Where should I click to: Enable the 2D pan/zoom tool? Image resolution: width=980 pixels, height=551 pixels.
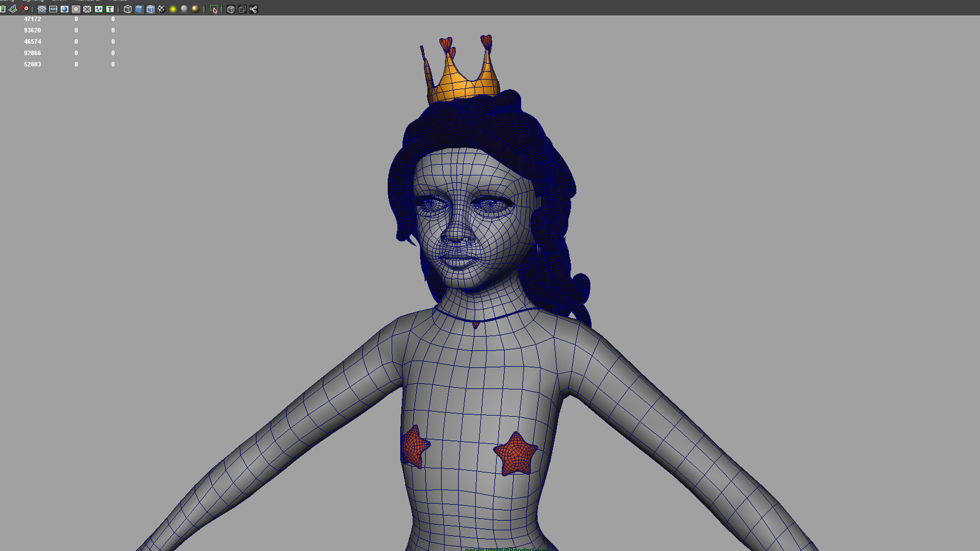pos(24,9)
